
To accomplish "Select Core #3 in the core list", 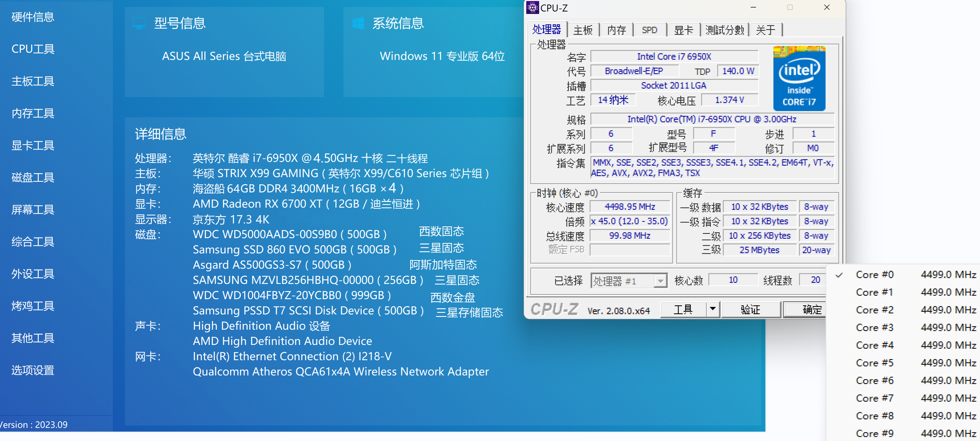I will pyautogui.click(x=904, y=327).
